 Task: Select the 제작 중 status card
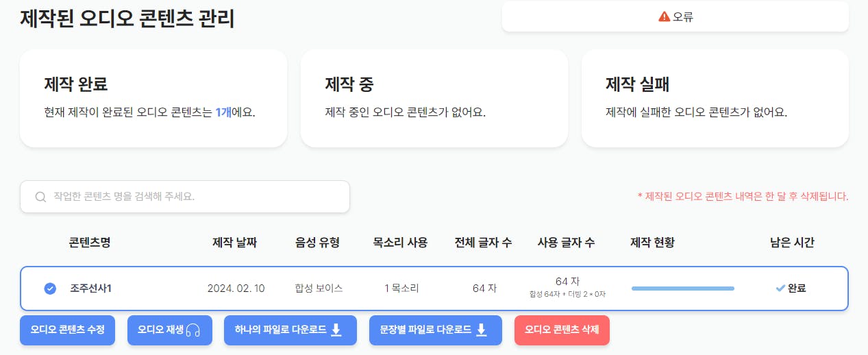click(x=434, y=98)
